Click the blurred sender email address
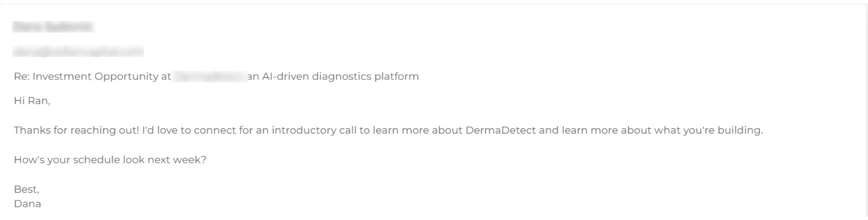The height and width of the screenshot is (220, 868). pos(78,51)
